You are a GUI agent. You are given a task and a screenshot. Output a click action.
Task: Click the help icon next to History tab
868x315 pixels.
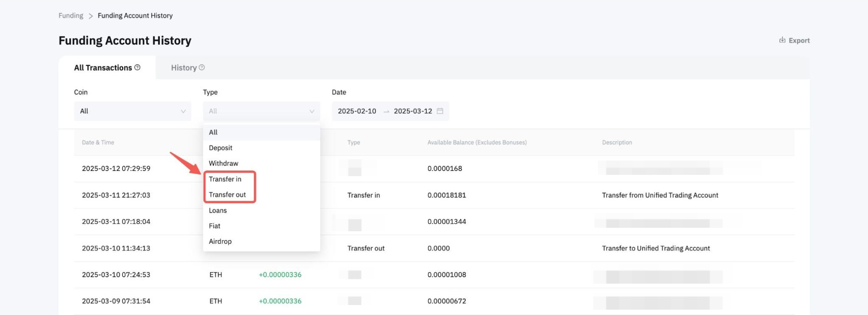coord(201,68)
